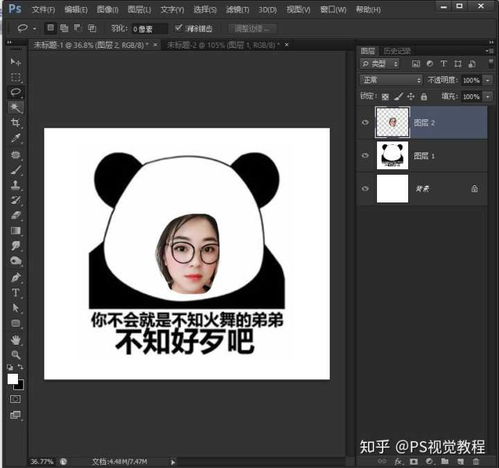Screen dimensions: 499x468
Task: Click the 调整边缘 refine edge button
Action: (x=252, y=29)
